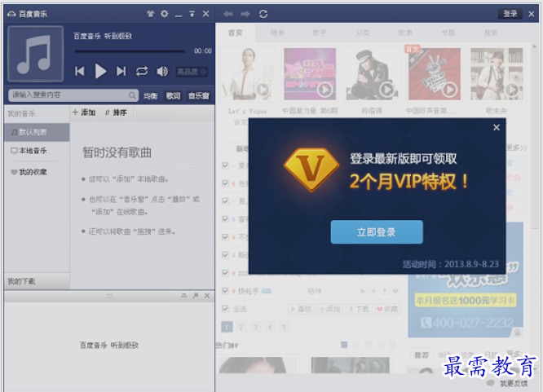This screenshot has height=392, width=543.
Task: Skip to the previous track
Action: (80, 72)
